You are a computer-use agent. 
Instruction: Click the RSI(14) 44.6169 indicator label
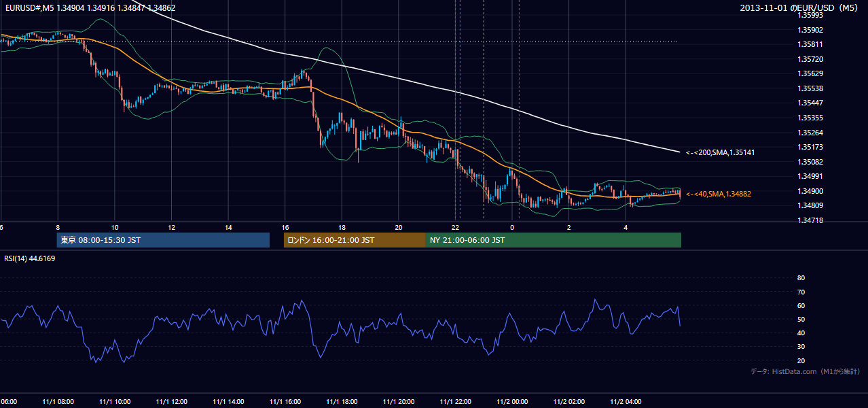[30, 258]
